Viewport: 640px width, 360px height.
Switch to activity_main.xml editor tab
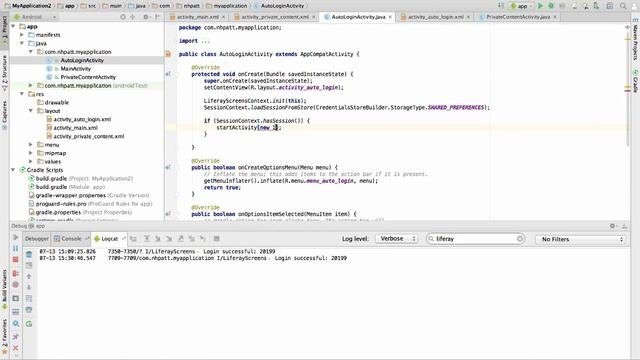tap(198, 17)
